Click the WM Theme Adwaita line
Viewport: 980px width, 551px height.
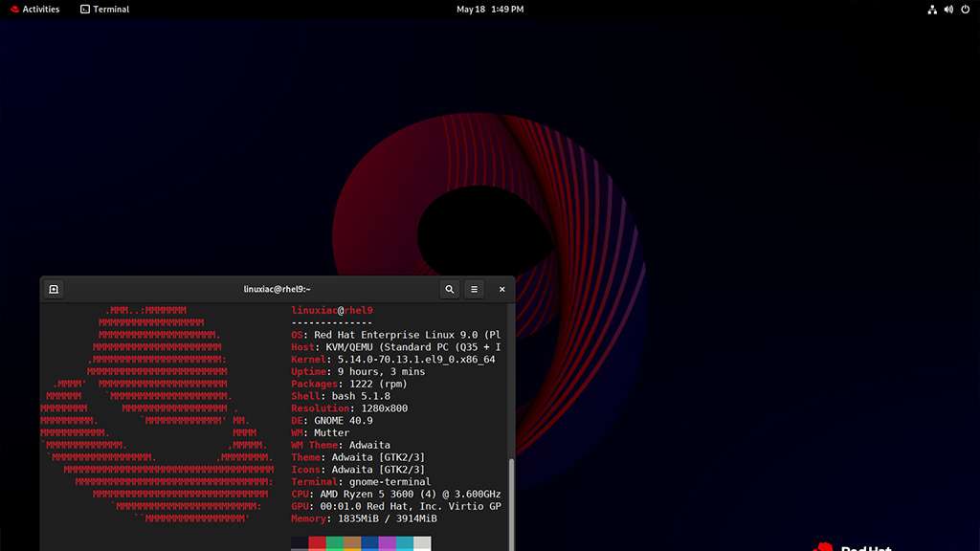click(x=341, y=445)
